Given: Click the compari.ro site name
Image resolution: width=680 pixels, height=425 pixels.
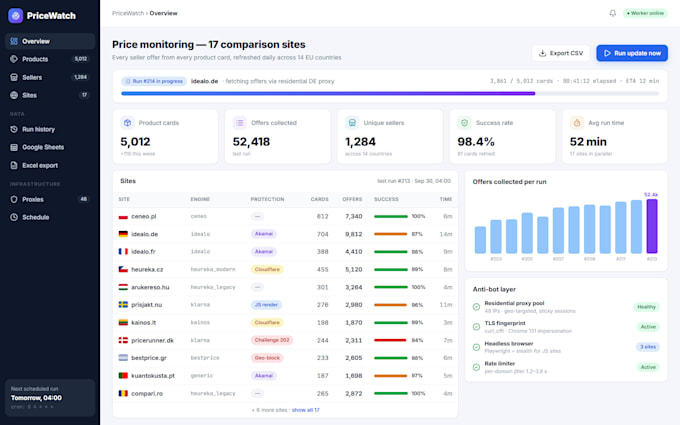Looking at the screenshot, I should click(147, 393).
